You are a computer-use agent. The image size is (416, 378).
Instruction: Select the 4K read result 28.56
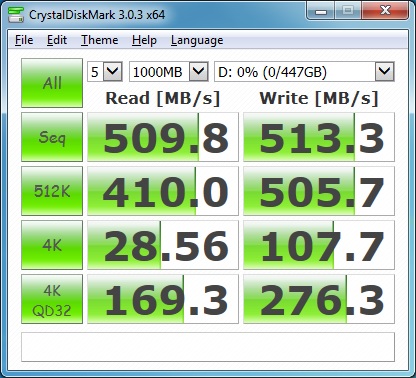click(x=163, y=245)
